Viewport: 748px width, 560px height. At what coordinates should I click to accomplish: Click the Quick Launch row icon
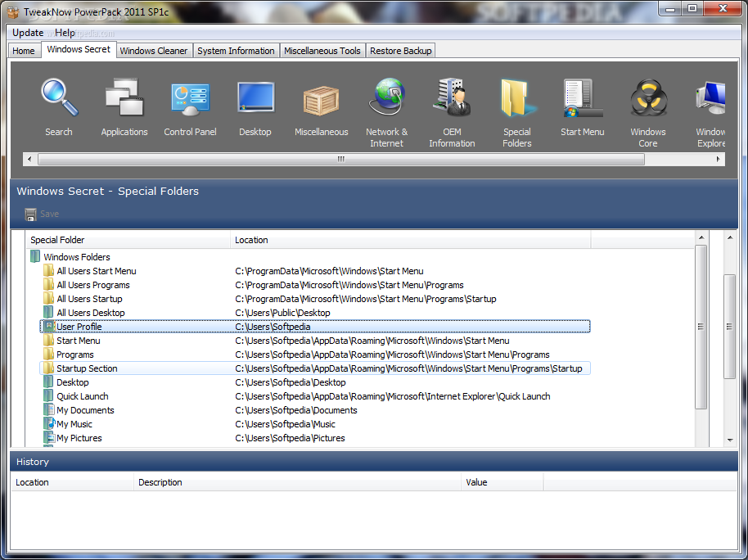click(x=48, y=395)
